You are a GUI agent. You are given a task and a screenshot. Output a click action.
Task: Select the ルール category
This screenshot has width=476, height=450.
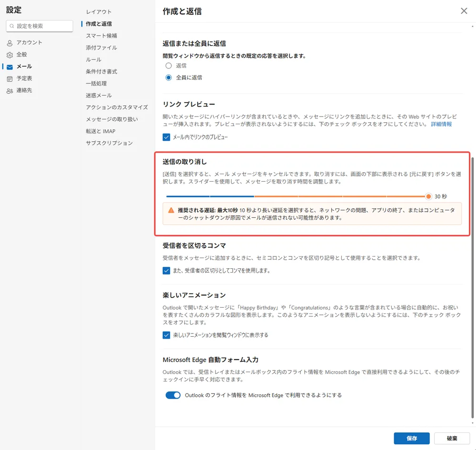click(x=93, y=59)
